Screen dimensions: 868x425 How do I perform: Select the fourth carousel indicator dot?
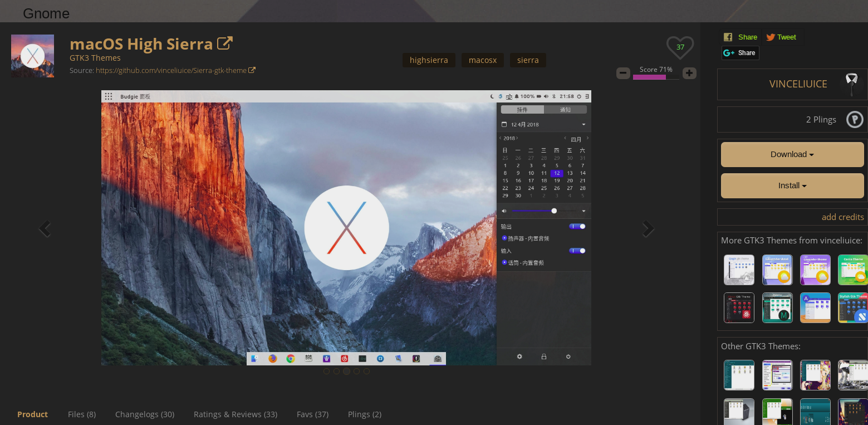(356, 371)
